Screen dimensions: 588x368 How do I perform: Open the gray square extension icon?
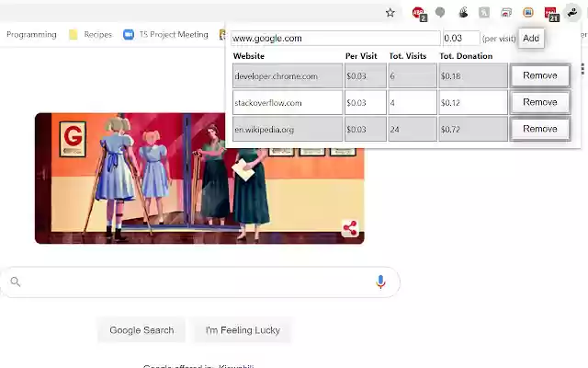pos(484,13)
